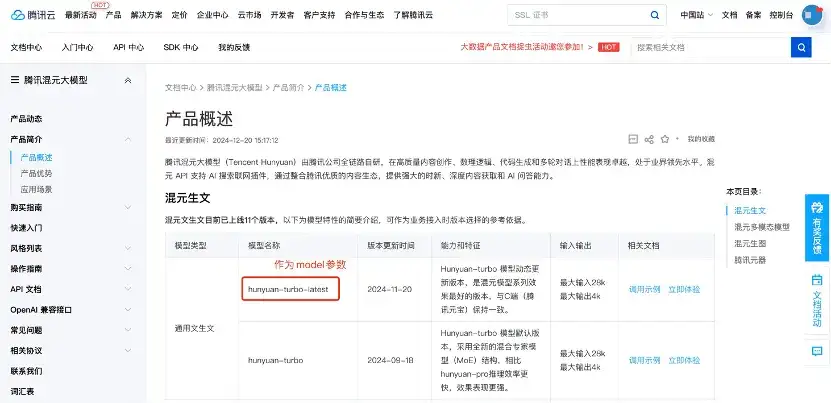
Task: Open 我的收藏 link
Action: 701,139
